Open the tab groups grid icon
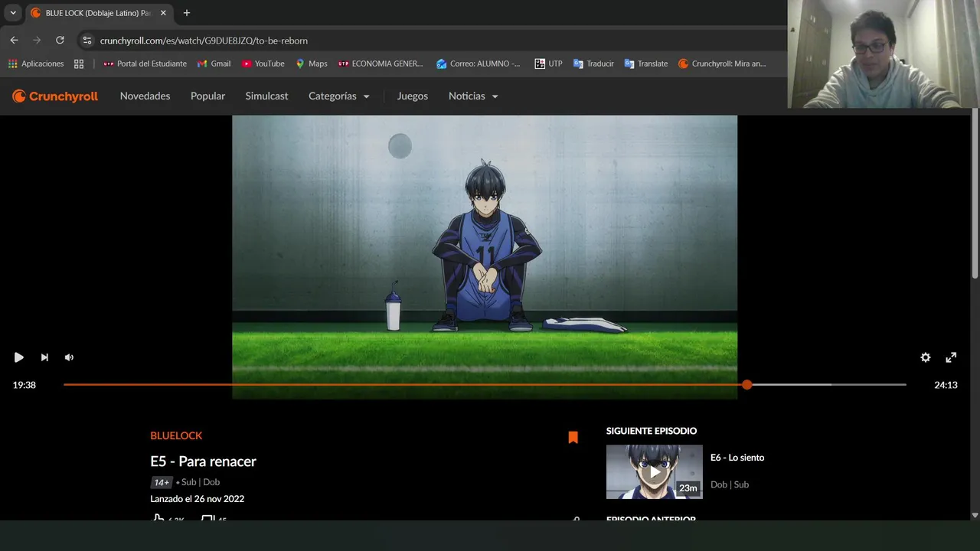 [x=79, y=64]
